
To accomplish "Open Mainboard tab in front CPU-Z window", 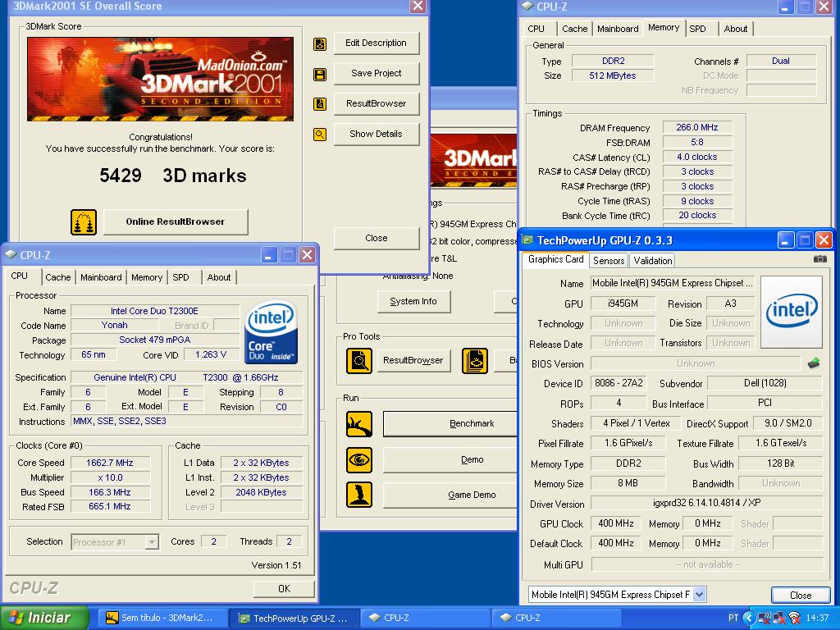I will (x=101, y=277).
